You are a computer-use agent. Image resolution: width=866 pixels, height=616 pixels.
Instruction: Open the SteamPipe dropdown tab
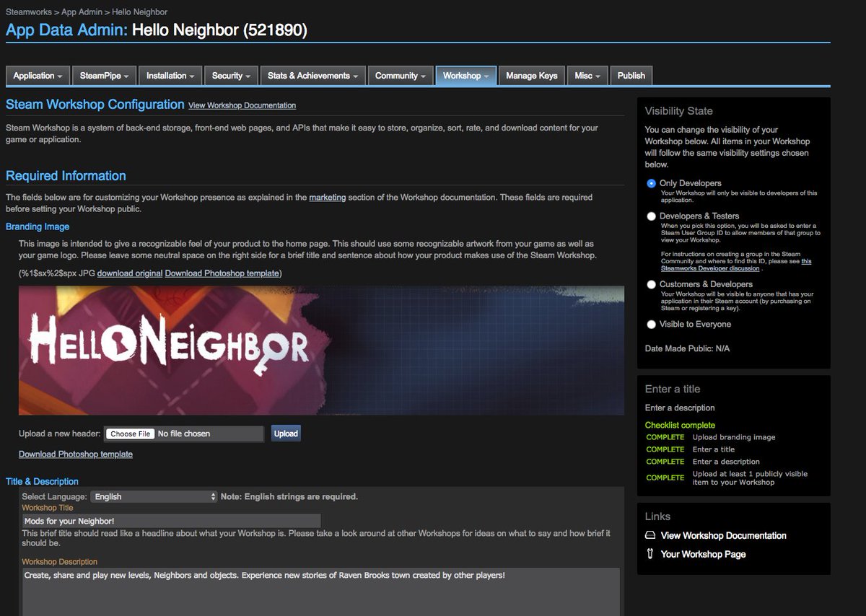(104, 76)
